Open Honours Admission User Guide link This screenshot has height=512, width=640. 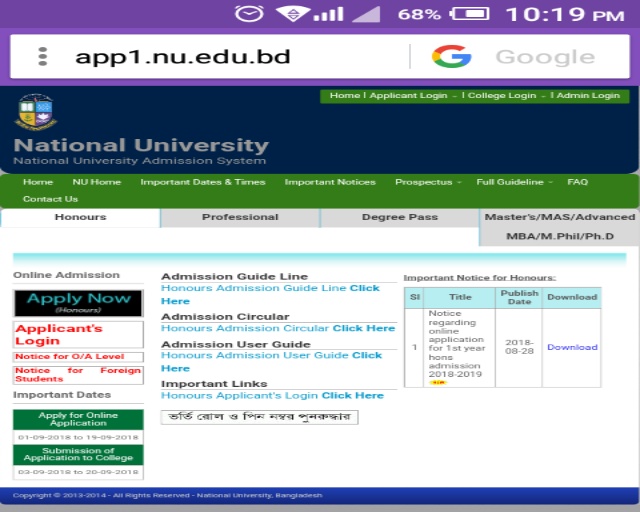click(271, 362)
